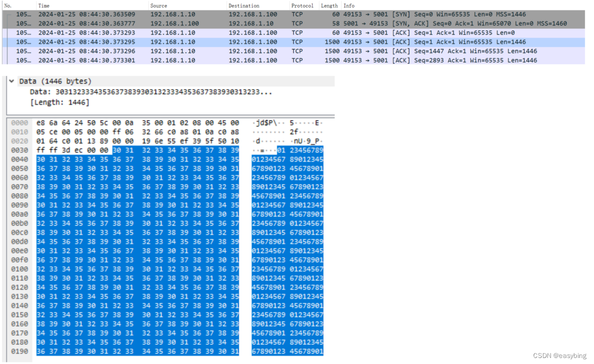
Task: Sort packets by the Source column
Action: click(158, 6)
